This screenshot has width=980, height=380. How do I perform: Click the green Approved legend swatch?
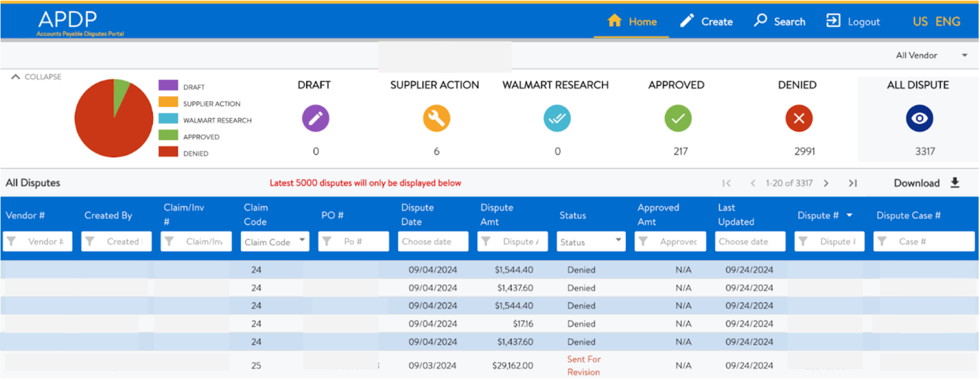click(168, 135)
